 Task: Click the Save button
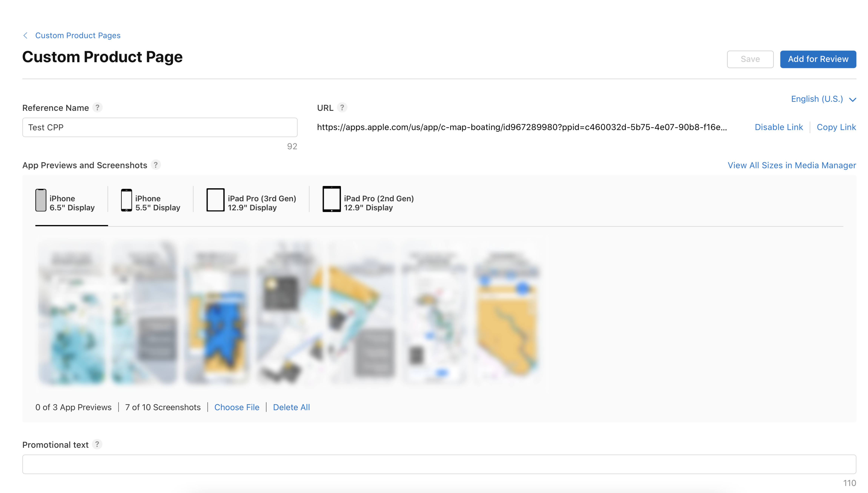[750, 59]
